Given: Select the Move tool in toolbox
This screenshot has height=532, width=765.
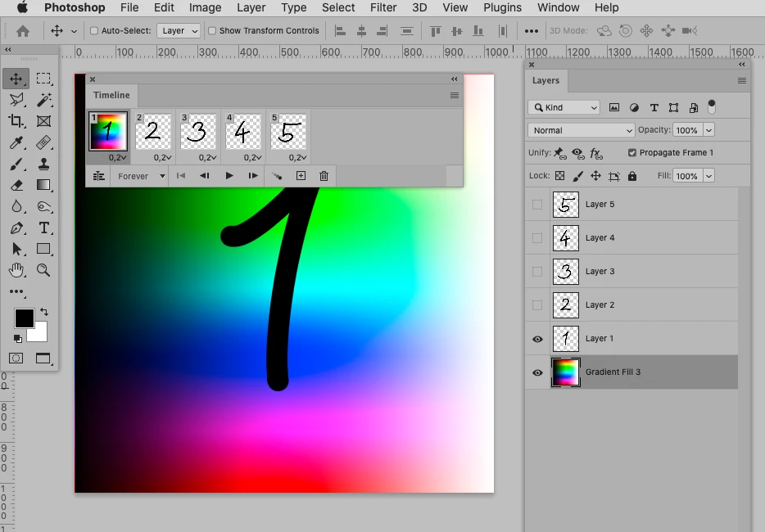Looking at the screenshot, I should click(x=16, y=79).
